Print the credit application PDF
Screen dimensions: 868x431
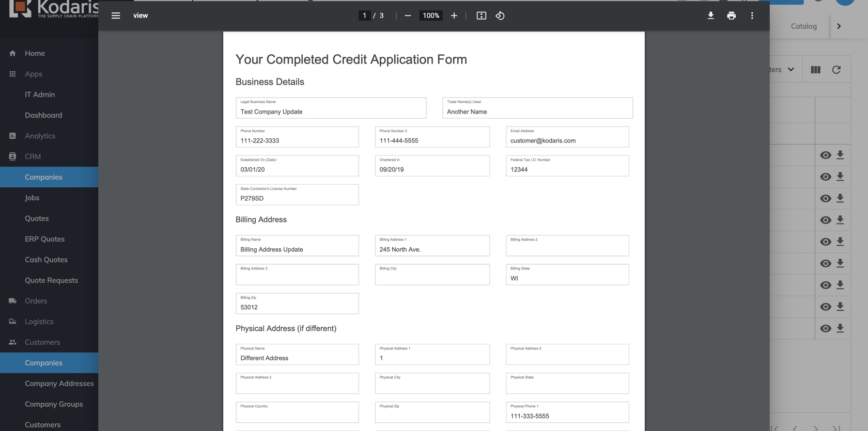(732, 15)
